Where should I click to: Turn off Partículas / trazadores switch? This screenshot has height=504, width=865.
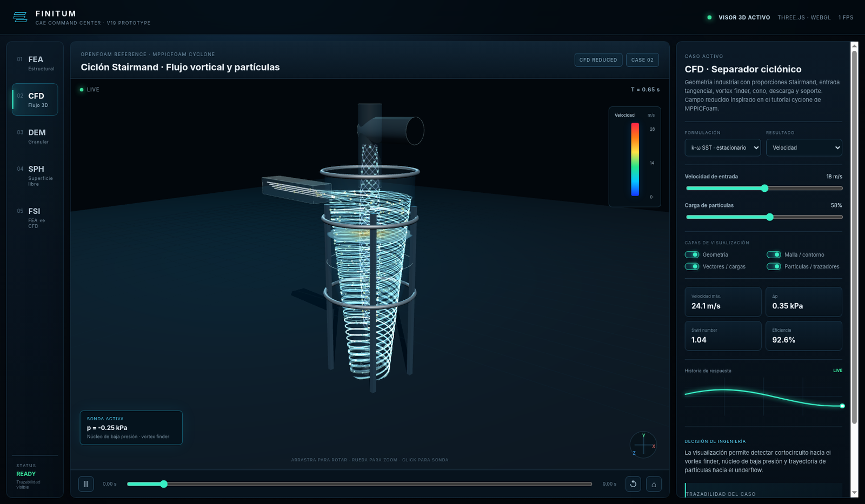774,266
